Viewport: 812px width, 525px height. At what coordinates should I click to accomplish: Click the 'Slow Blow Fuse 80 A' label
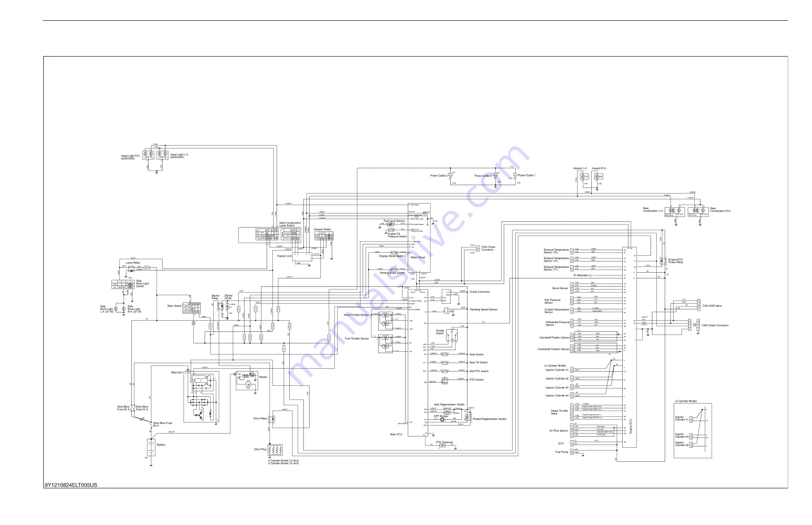(162, 424)
